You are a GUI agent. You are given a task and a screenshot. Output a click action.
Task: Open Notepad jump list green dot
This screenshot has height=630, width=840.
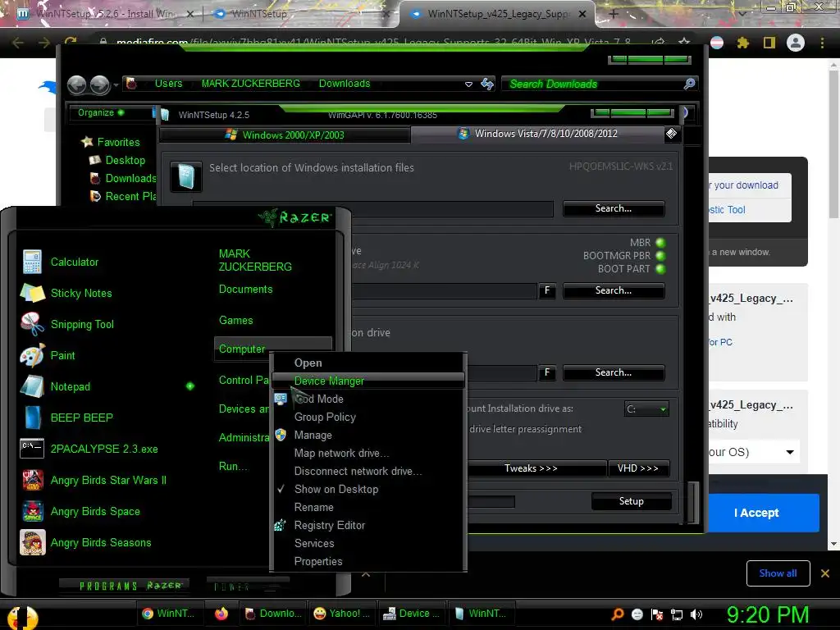click(x=190, y=386)
